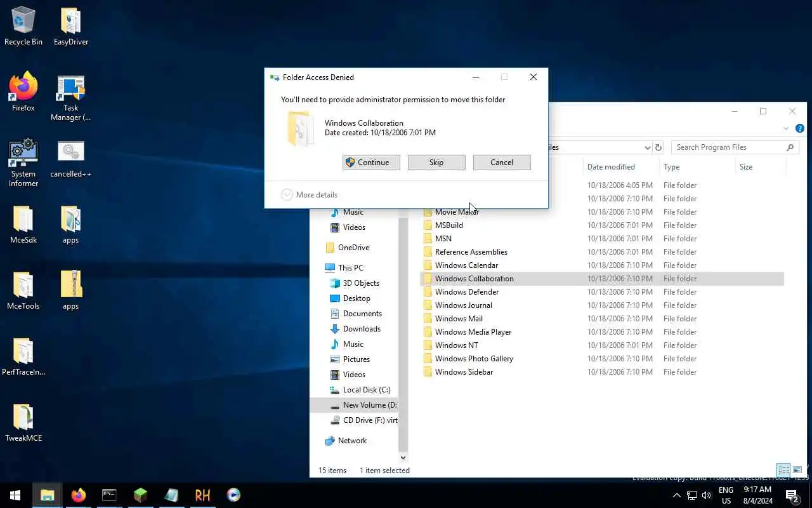The width and height of the screenshot is (812, 508).
Task: Open the apps zip archive beside MceTools
Action: (x=71, y=290)
